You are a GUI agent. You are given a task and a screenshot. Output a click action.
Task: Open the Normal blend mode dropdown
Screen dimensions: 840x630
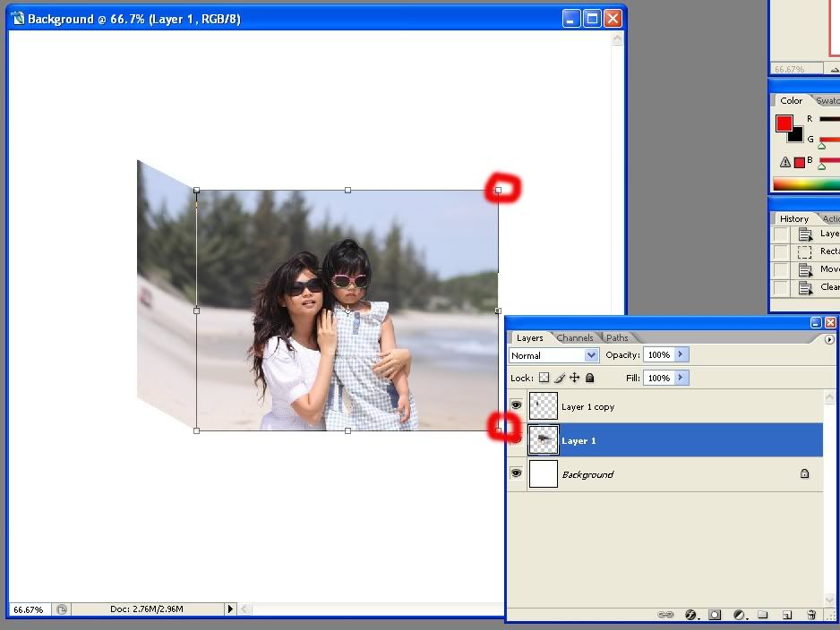pos(553,355)
